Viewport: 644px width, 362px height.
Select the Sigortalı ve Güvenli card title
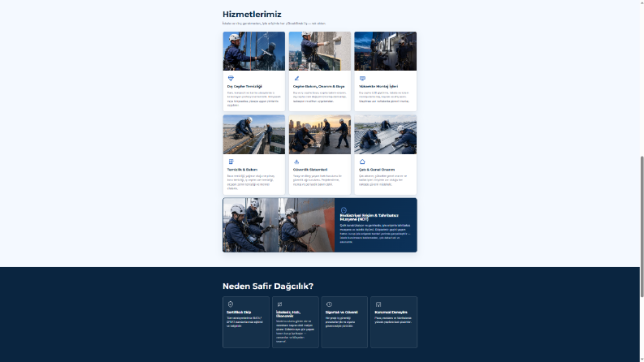(x=342, y=312)
